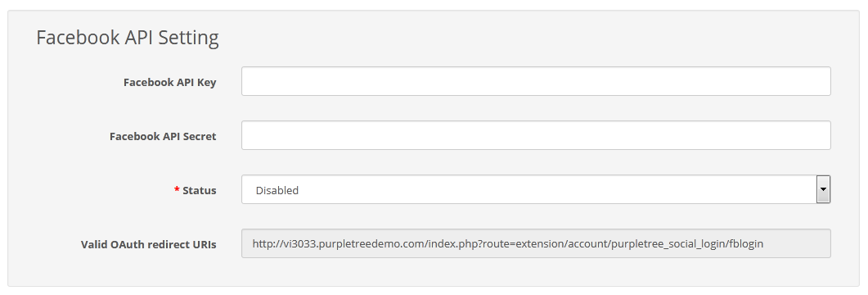Click the Valid OAuth redirect URIs field
Image resolution: width=868 pixels, height=295 pixels.
coord(536,243)
